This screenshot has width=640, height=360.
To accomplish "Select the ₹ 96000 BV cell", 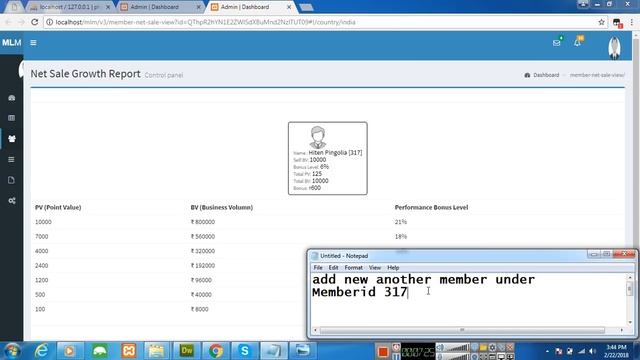I will pyautogui.click(x=201, y=280).
